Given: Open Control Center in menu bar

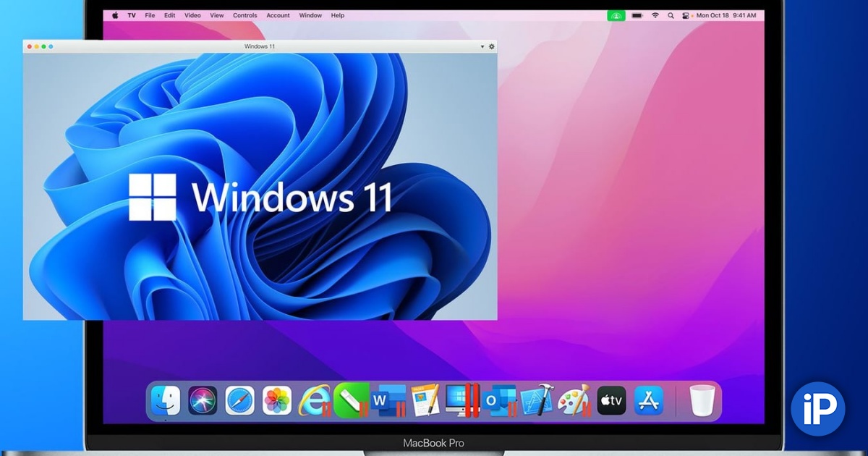Looking at the screenshot, I should (684, 15).
